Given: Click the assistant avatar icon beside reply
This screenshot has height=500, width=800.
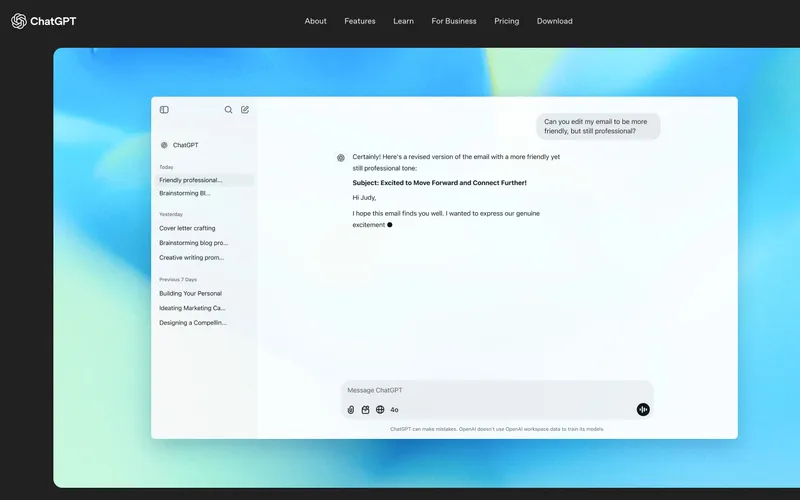Looking at the screenshot, I should click(341, 157).
